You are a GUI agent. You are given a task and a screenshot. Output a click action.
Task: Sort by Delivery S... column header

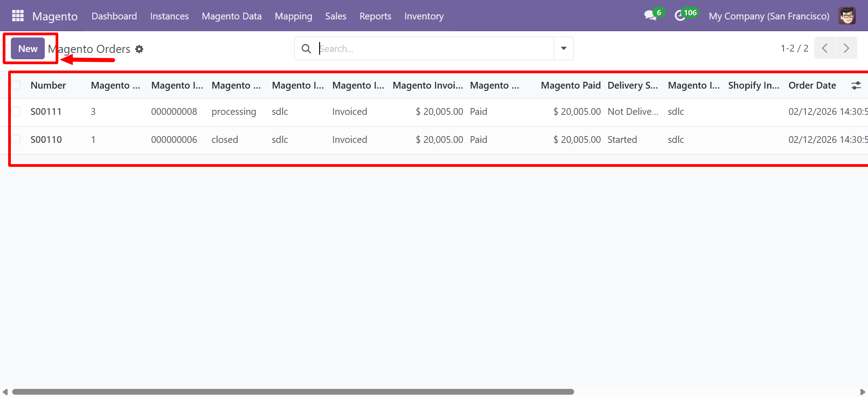632,85
